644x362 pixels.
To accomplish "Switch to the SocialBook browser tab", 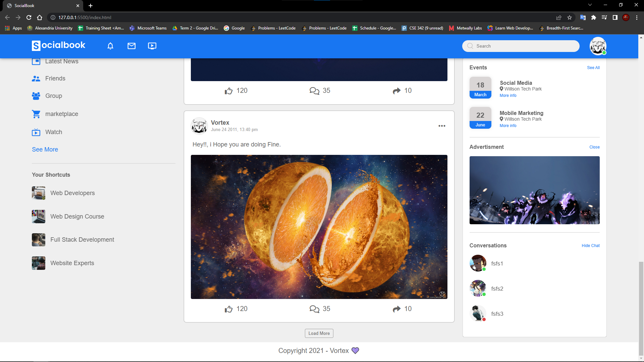I will point(40,6).
